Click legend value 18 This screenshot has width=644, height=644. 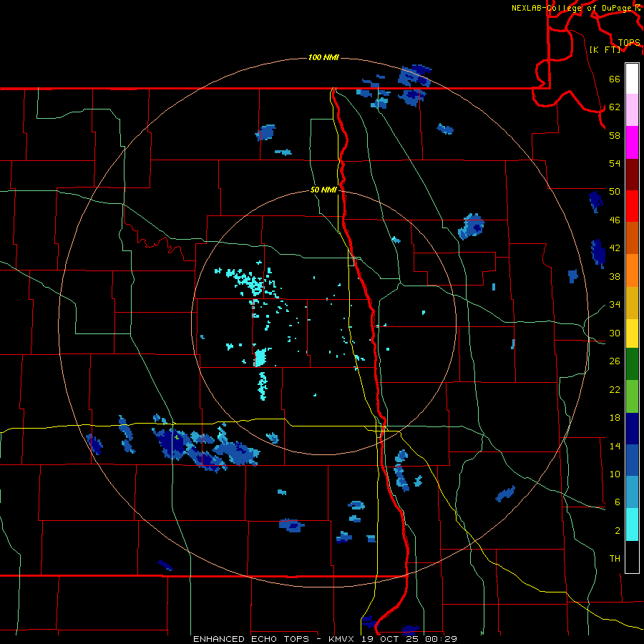pyautogui.click(x=615, y=418)
